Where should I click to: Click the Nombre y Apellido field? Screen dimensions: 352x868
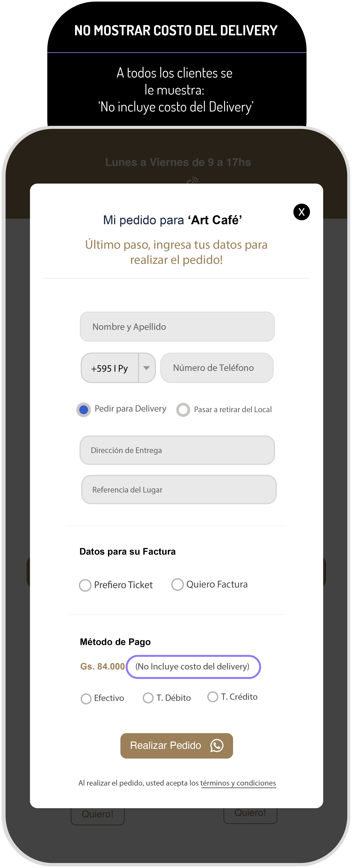click(x=177, y=327)
